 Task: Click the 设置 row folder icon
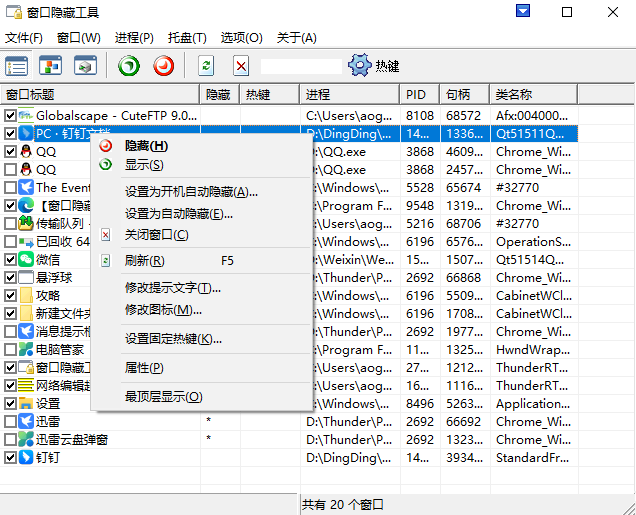(x=26, y=403)
